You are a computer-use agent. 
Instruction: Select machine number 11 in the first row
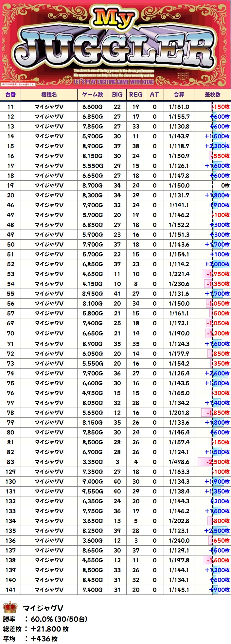pos(10,107)
